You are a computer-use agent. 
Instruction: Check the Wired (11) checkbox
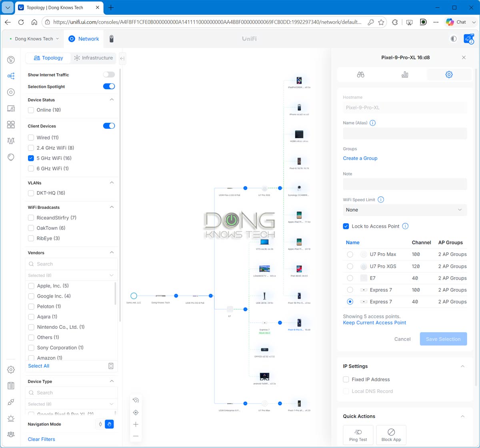(x=31, y=138)
